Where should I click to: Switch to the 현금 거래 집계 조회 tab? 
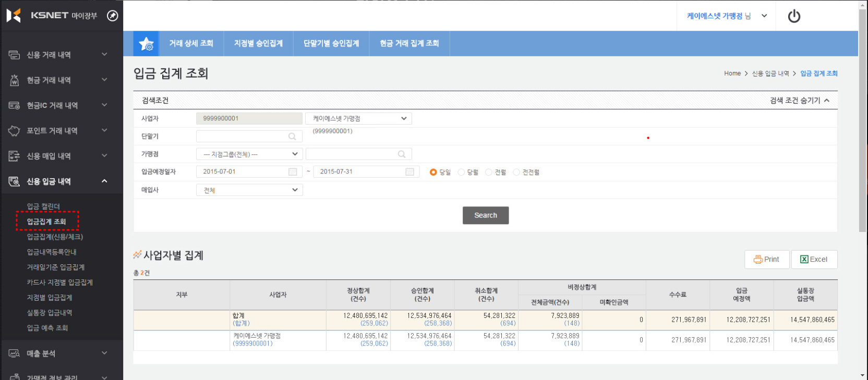click(409, 43)
